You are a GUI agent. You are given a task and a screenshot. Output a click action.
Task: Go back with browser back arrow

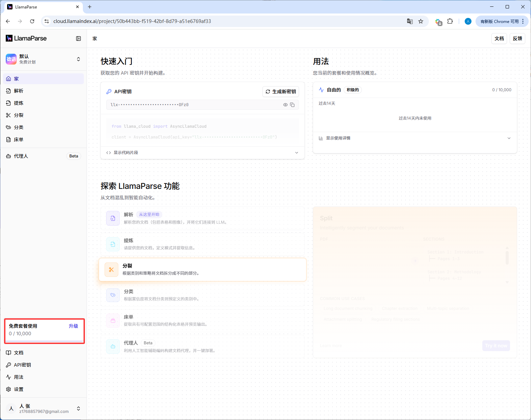click(x=8, y=21)
